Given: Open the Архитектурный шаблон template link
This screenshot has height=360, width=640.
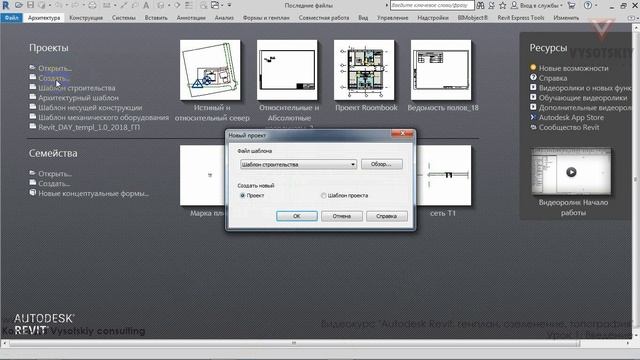Looking at the screenshot, I should 79,98.
